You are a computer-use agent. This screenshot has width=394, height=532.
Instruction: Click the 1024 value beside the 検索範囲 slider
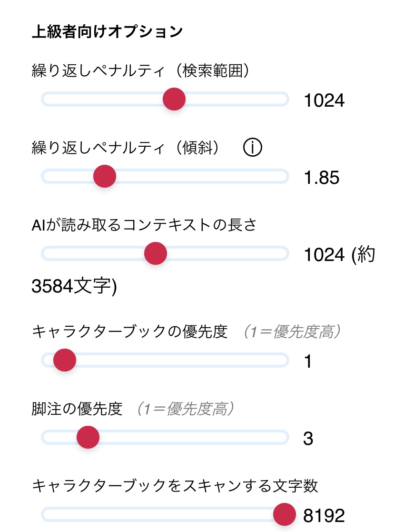(x=324, y=100)
